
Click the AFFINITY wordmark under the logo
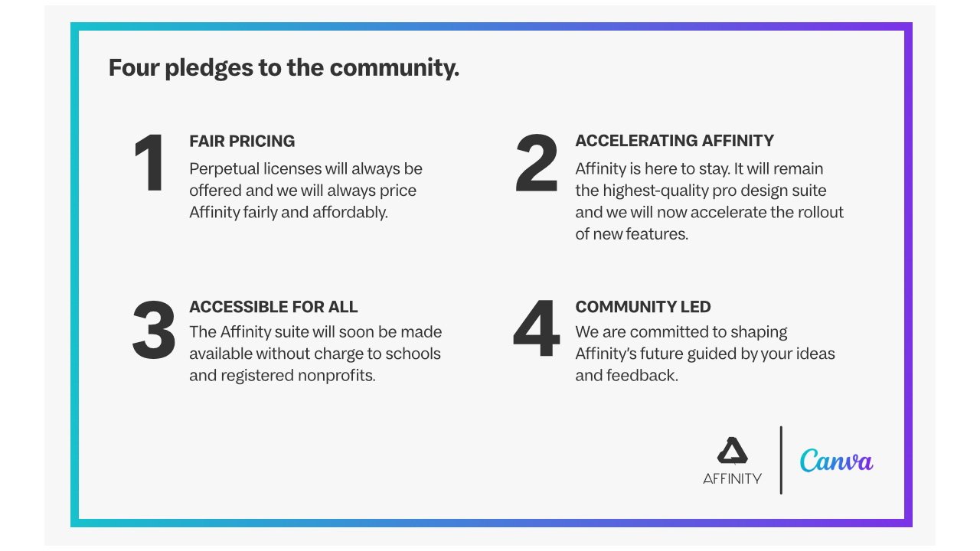pyautogui.click(x=733, y=479)
